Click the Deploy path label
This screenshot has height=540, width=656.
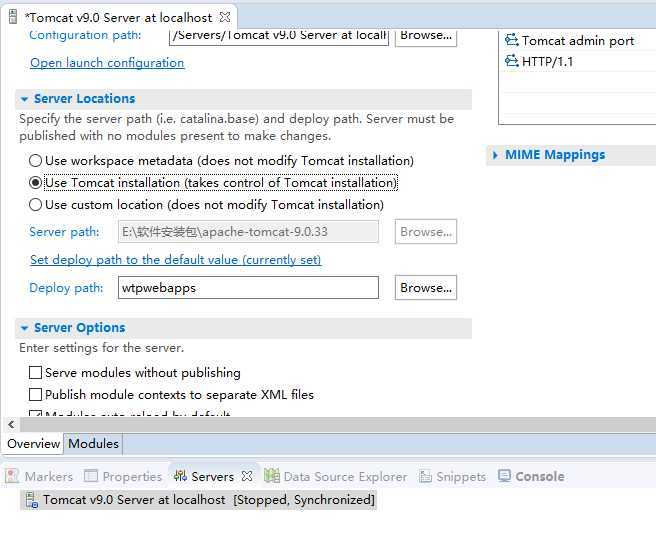[x=66, y=288]
